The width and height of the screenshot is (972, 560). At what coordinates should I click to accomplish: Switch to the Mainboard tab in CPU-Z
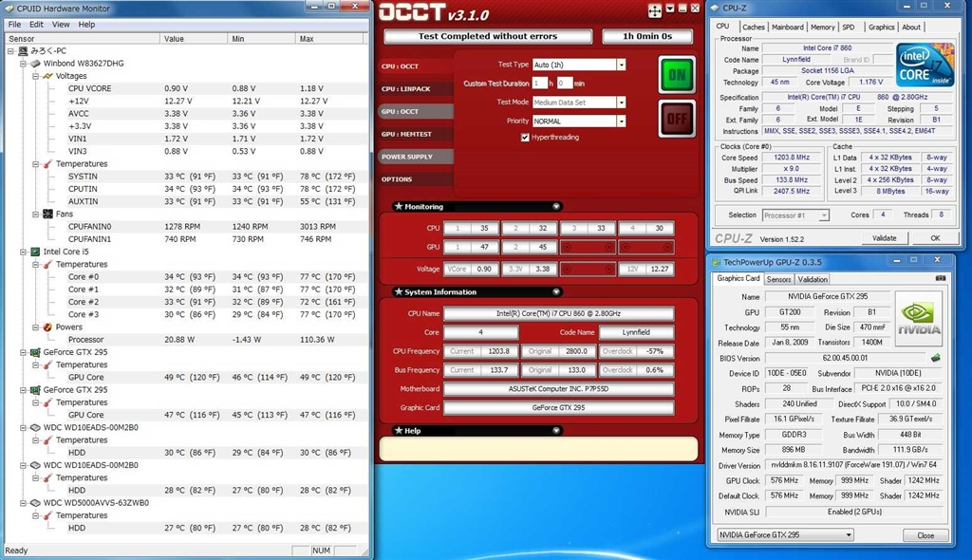click(787, 27)
